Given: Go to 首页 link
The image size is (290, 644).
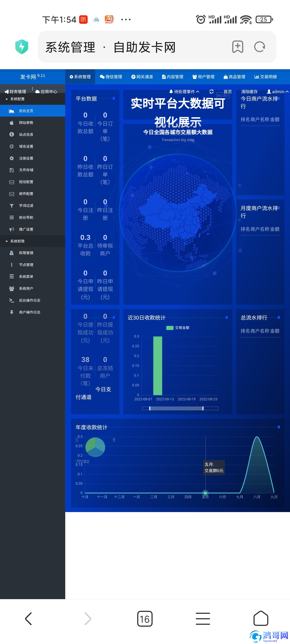Looking at the screenshot, I should (x=228, y=92).
